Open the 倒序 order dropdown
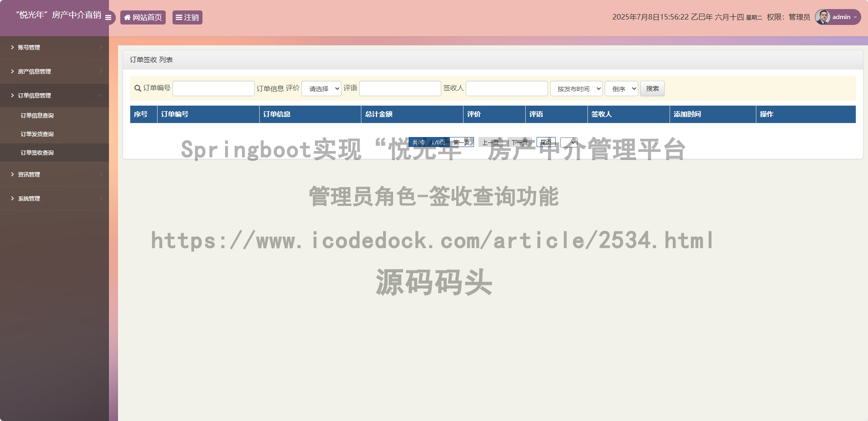 (x=621, y=88)
